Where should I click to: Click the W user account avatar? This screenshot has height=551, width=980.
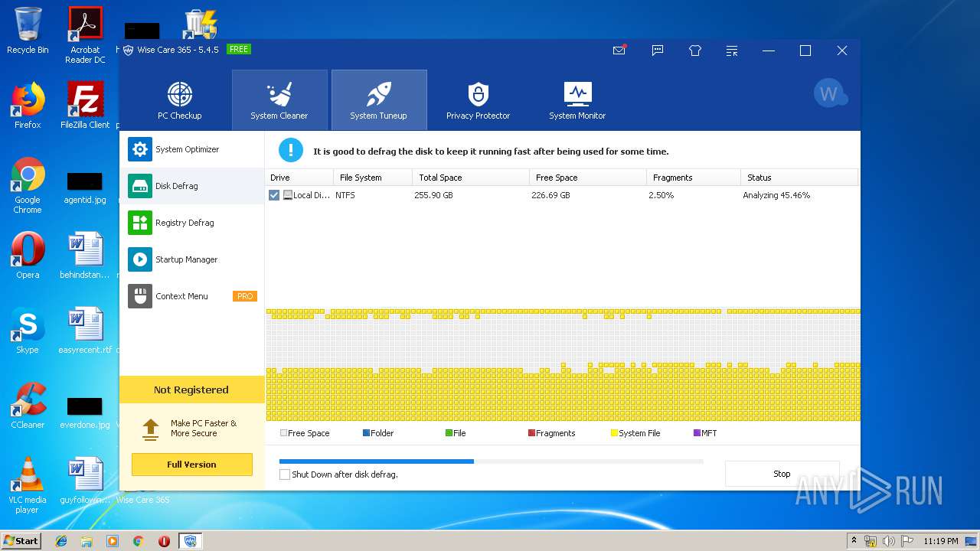point(829,93)
